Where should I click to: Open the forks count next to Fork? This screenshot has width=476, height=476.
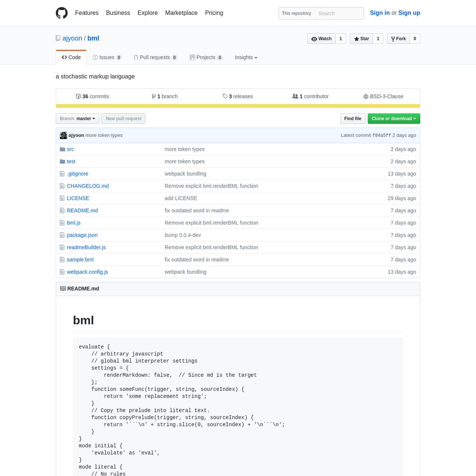pyautogui.click(x=415, y=39)
